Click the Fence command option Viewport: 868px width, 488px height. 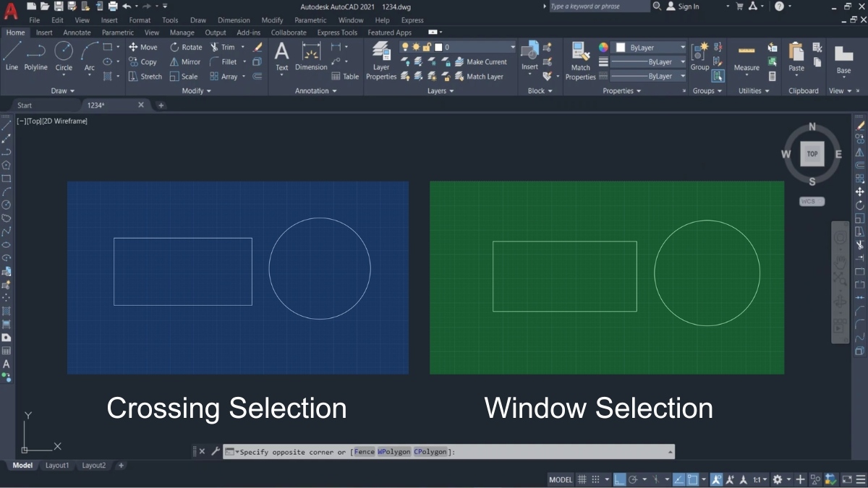pos(365,452)
